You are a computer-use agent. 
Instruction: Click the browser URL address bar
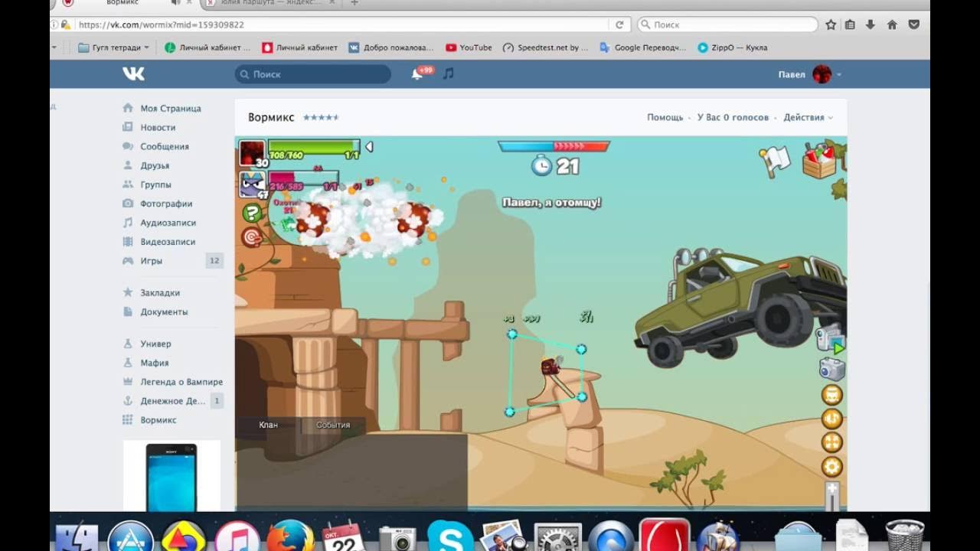tap(329, 24)
